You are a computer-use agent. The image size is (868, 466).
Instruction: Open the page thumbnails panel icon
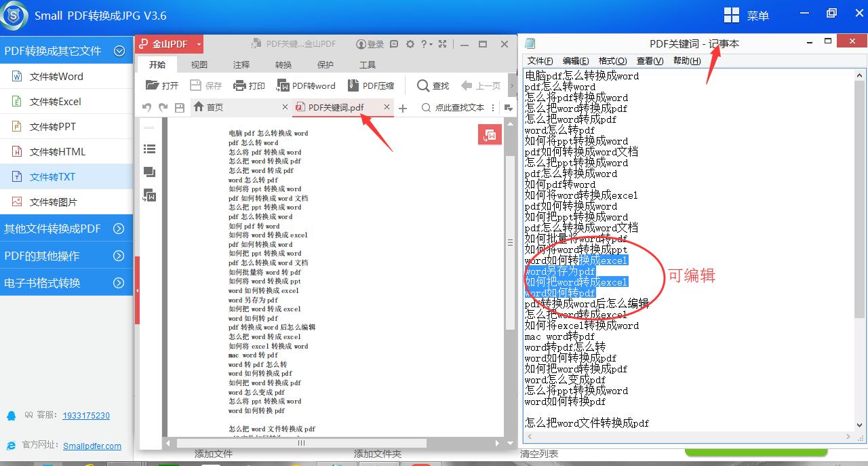click(150, 172)
